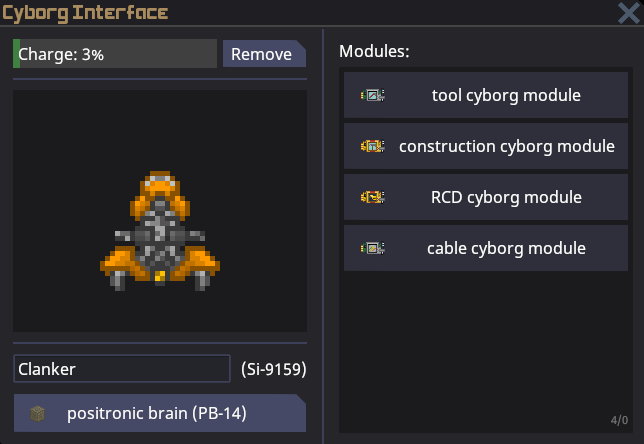Click the tool cyborg module icon
Screen dimensions: 644x444
pyautogui.click(x=372, y=96)
